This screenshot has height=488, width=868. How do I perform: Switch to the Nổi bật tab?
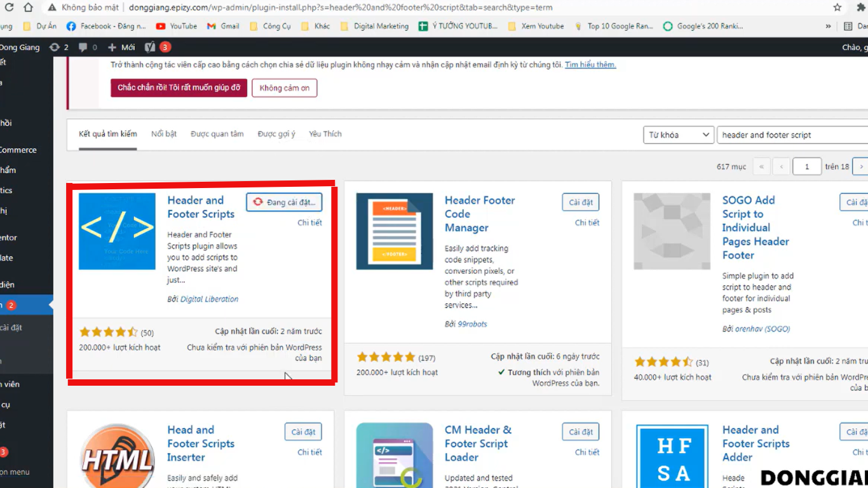164,134
